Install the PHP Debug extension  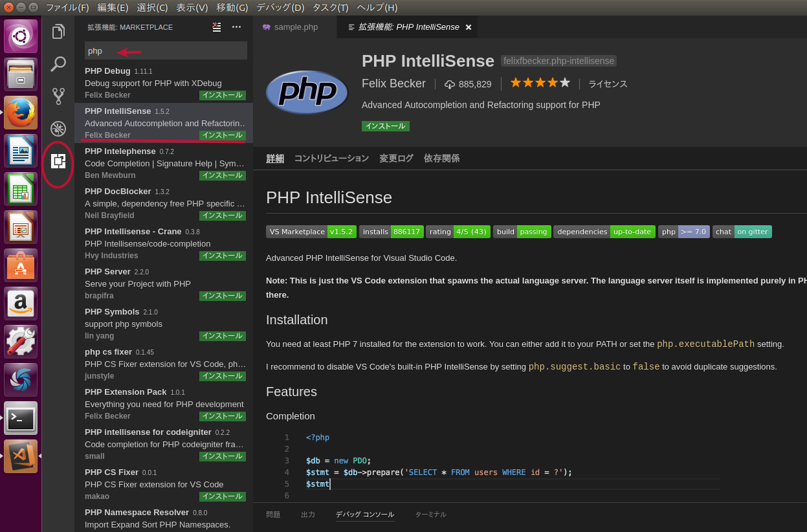point(223,95)
